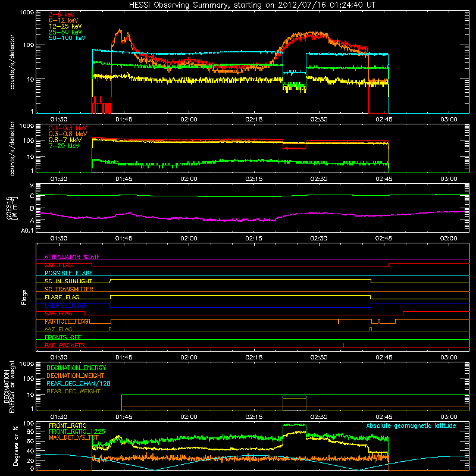Select the ATTENUATOR_STATE flag label
476x476 pixels.
pyautogui.click(x=72, y=257)
